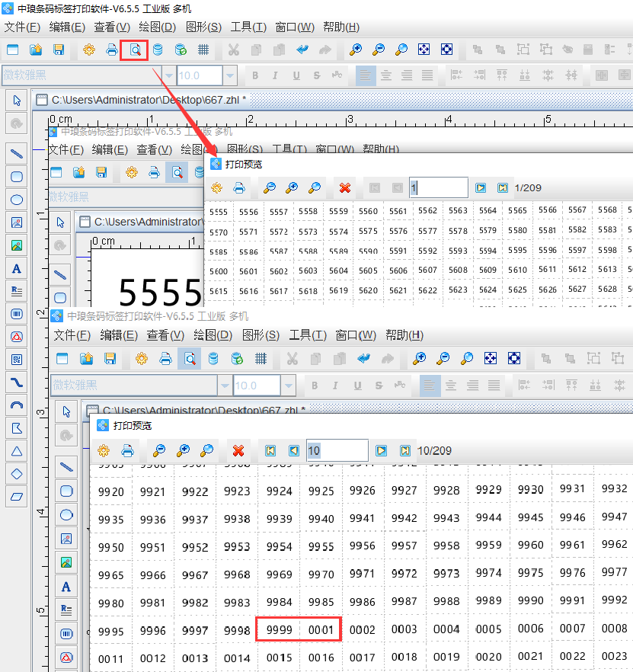This screenshot has width=633, height=672.
Task: Click the grid icon in the topmost main toolbar
Action: 203,50
